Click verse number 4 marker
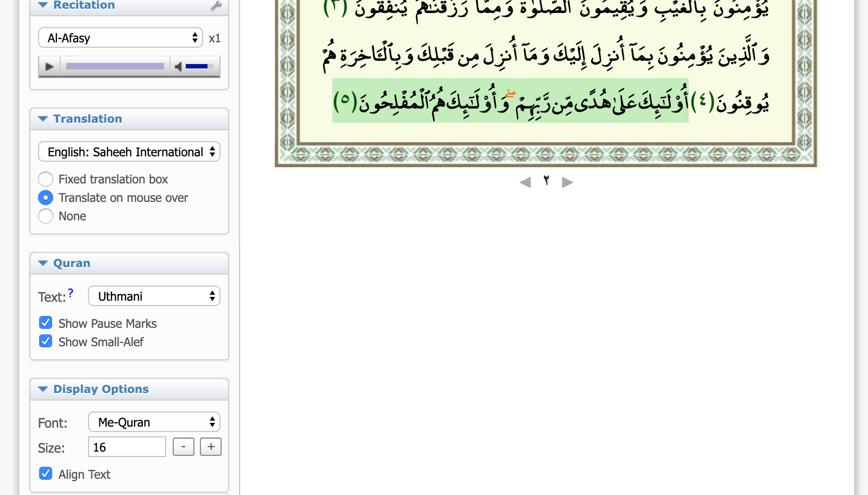The image size is (868, 495). pos(703,101)
